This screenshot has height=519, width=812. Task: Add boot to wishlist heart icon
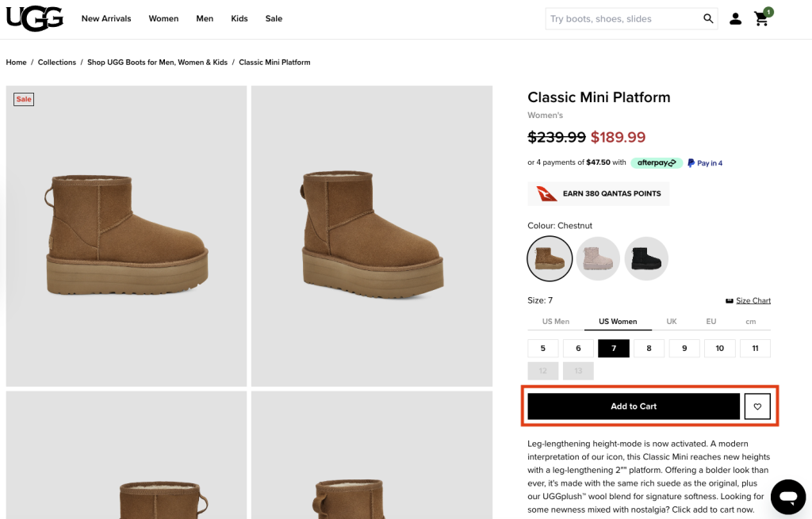(x=757, y=406)
